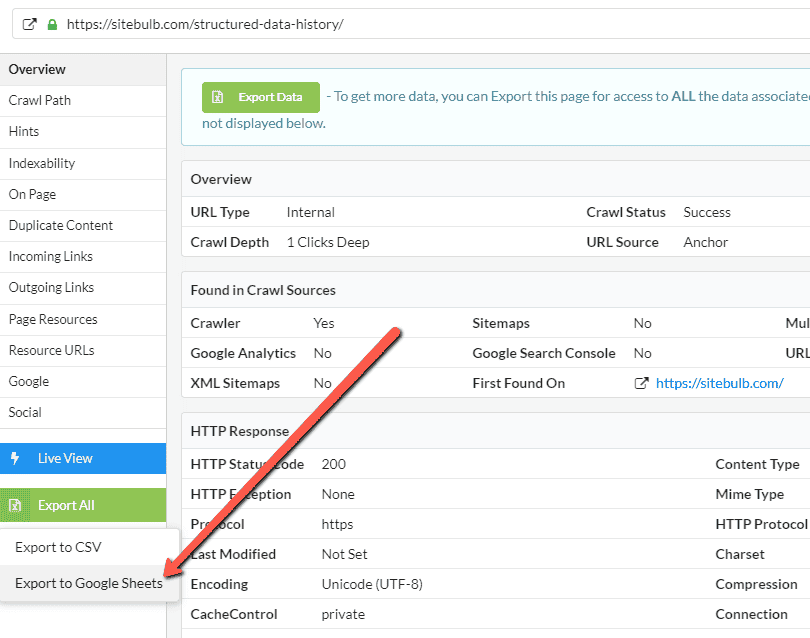Click the 'XML Sitemaps' label

pyautogui.click(x=235, y=383)
